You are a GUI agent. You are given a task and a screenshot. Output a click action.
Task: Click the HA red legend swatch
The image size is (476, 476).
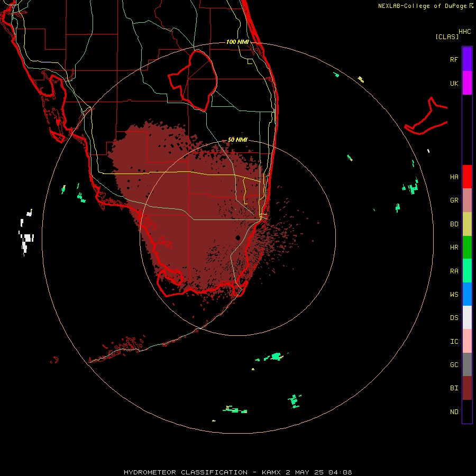pos(467,177)
